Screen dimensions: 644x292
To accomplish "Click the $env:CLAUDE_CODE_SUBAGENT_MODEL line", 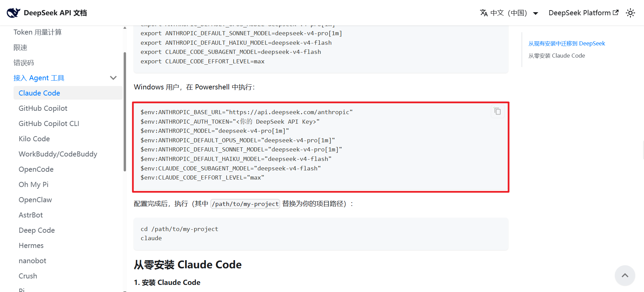I will click(x=231, y=168).
